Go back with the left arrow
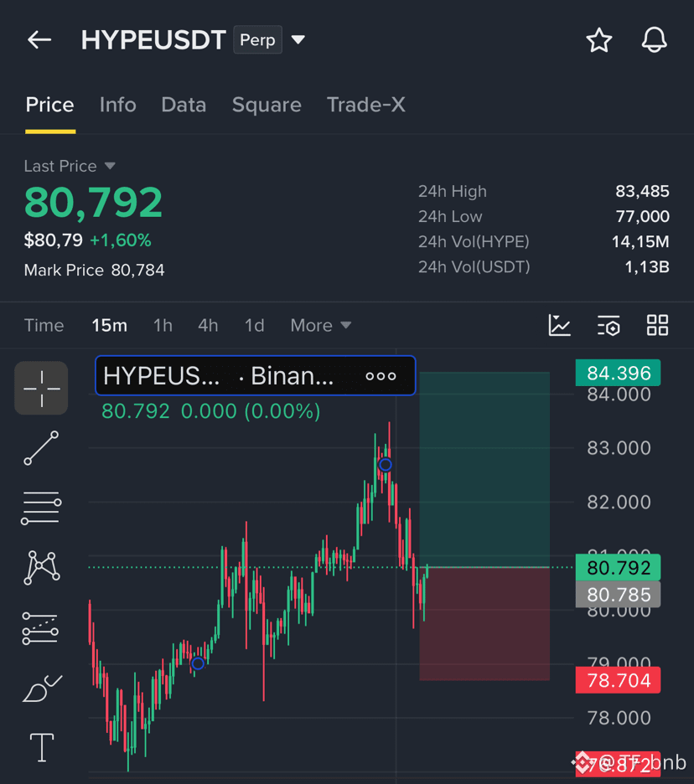 pyautogui.click(x=39, y=39)
